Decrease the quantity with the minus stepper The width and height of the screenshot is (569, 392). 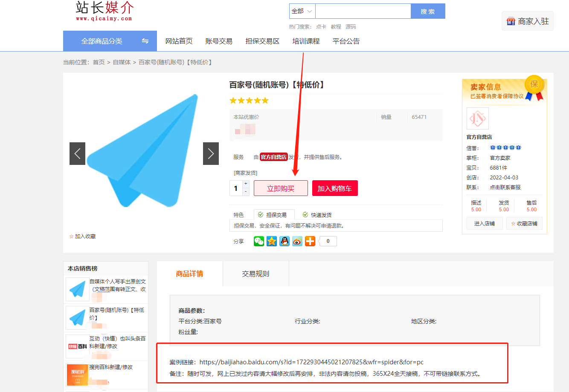click(246, 192)
